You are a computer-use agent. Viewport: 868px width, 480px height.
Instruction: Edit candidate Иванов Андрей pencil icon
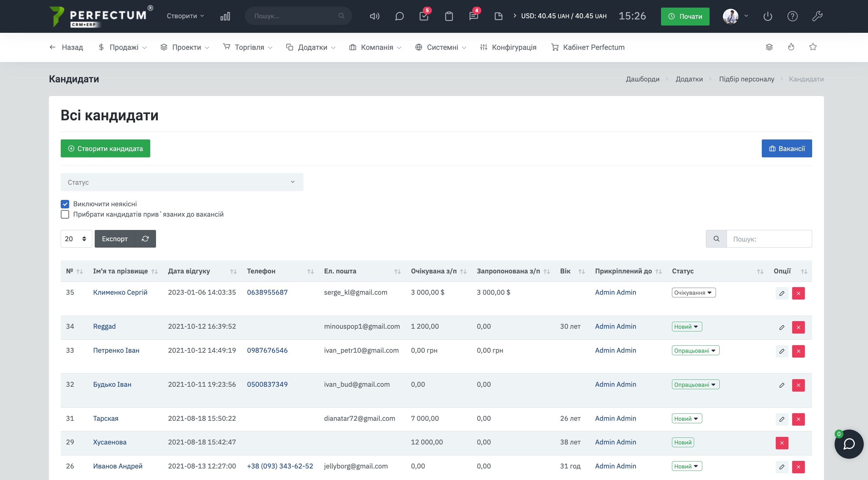pos(782,467)
